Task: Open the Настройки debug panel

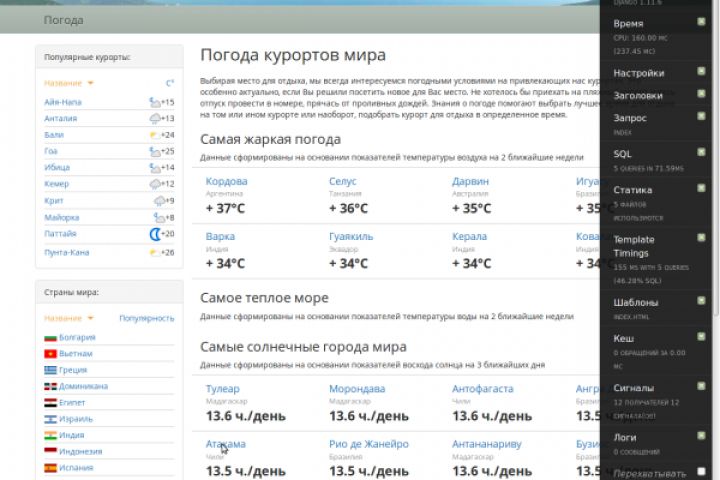Action: pyautogui.click(x=639, y=73)
